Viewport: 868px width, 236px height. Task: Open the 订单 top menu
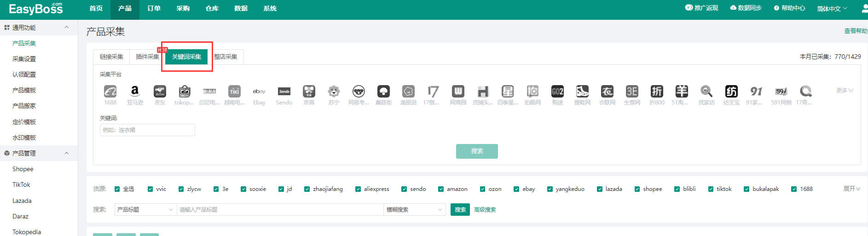pyautogui.click(x=154, y=9)
